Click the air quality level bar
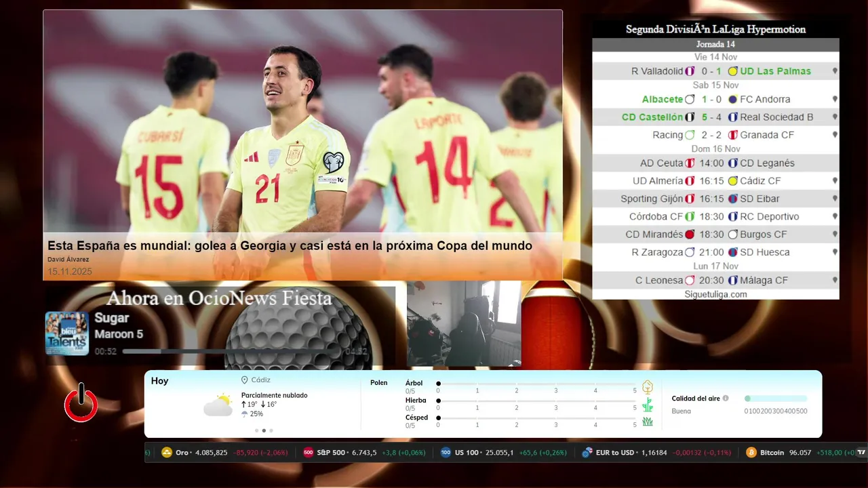The width and height of the screenshot is (868, 488). point(776,399)
